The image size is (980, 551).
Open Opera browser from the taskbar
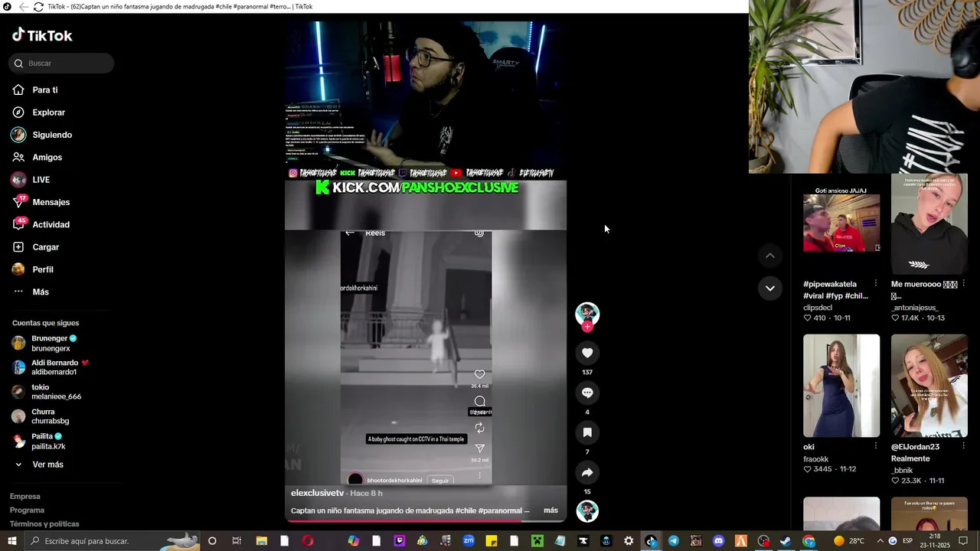[x=308, y=541]
